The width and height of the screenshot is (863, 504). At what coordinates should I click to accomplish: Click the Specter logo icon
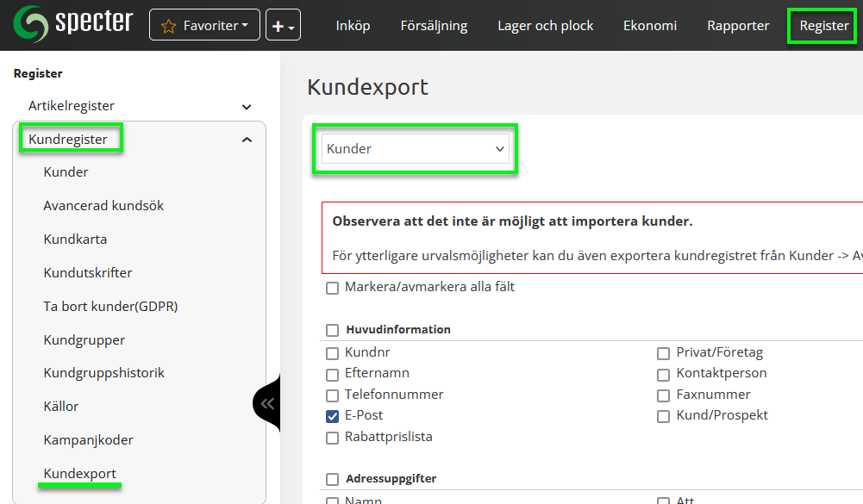(x=29, y=24)
